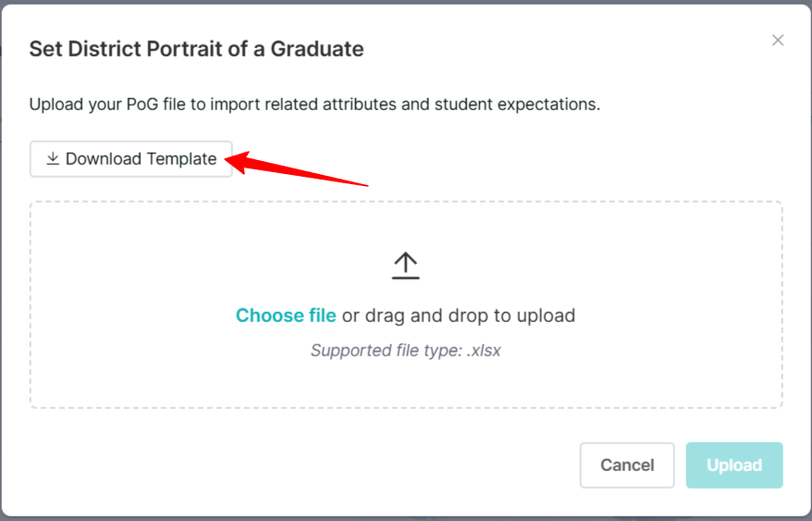812x521 pixels.
Task: Click the teal Upload button
Action: (x=734, y=465)
